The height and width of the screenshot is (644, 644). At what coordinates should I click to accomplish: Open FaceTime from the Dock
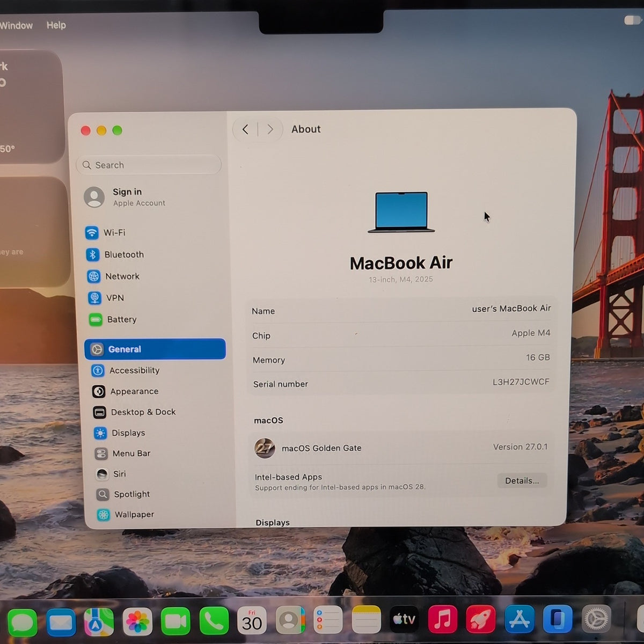click(175, 621)
